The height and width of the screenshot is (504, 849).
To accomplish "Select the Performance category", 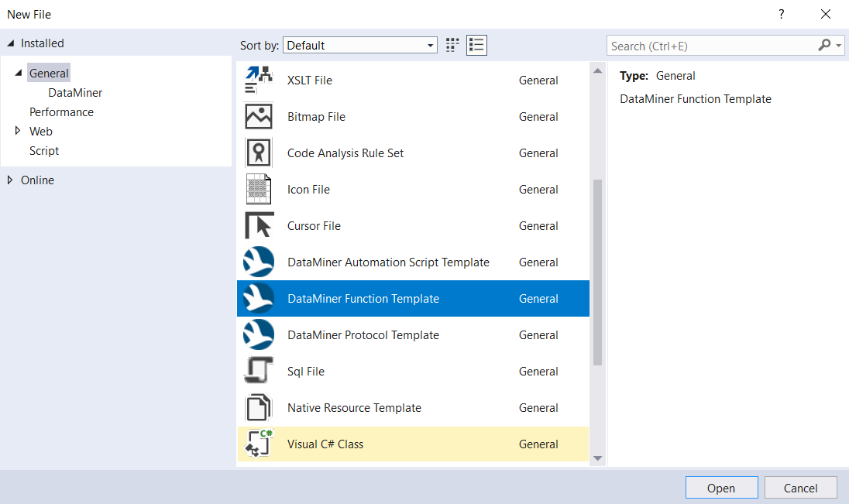I will tap(61, 112).
